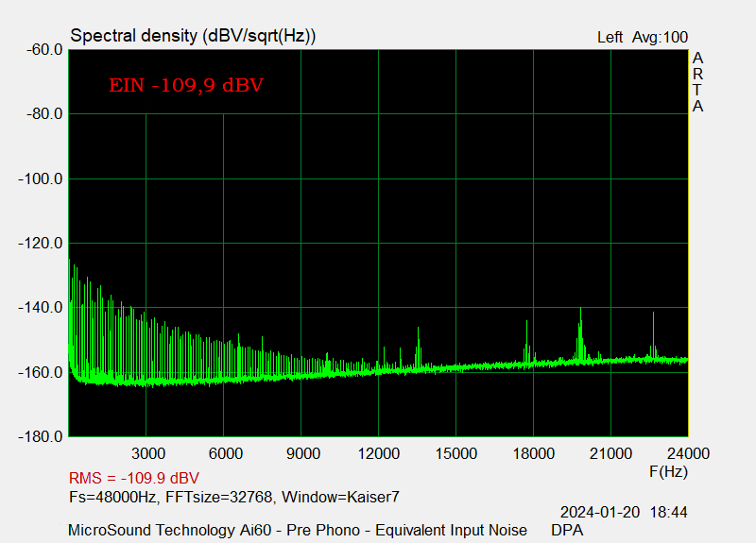Click the -180.0 y-axis value

pyautogui.click(x=41, y=437)
